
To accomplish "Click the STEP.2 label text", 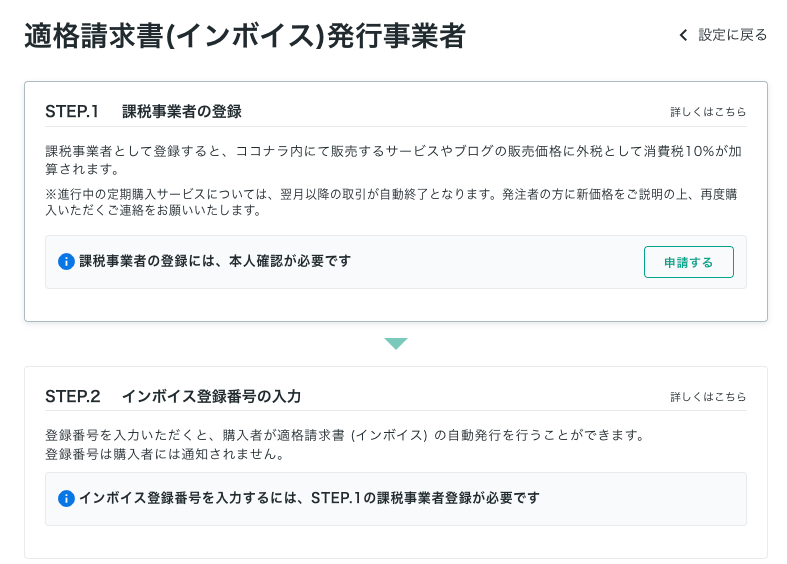I will click(73, 396).
